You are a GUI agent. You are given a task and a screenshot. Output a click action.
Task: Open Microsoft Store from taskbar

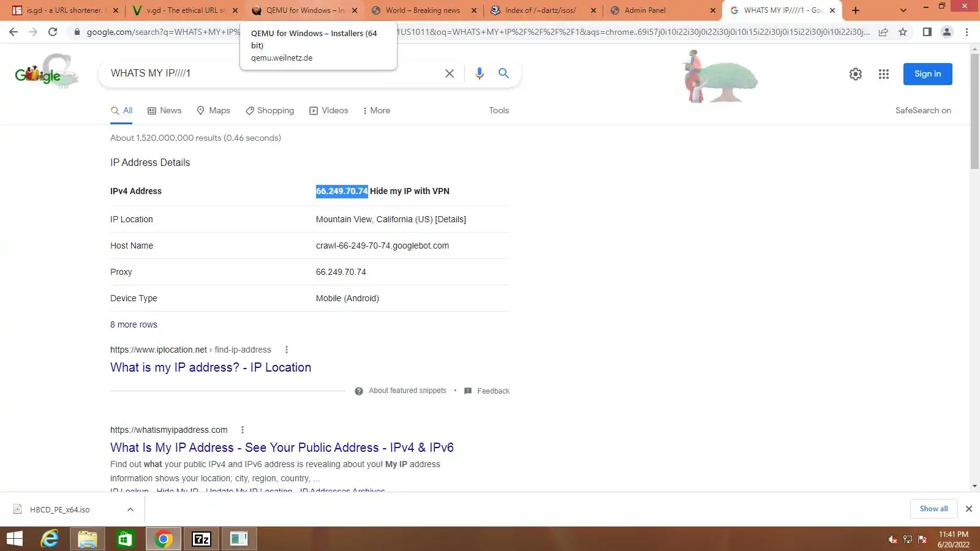pos(125,539)
